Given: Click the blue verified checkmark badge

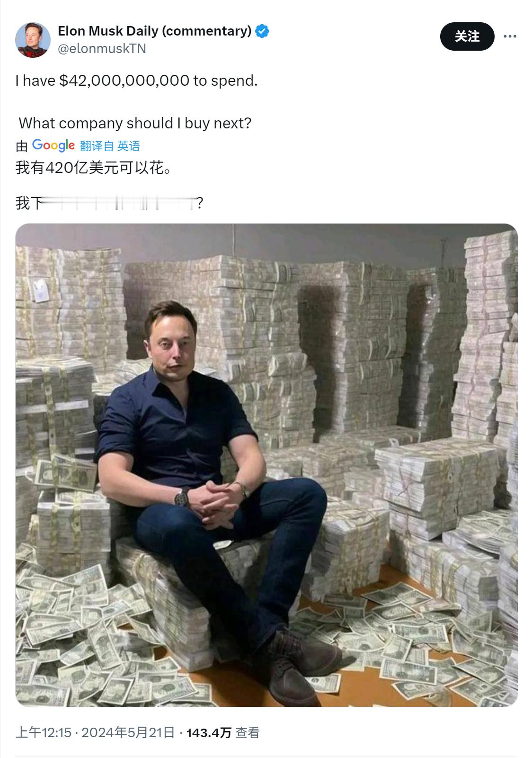Looking at the screenshot, I should (262, 31).
